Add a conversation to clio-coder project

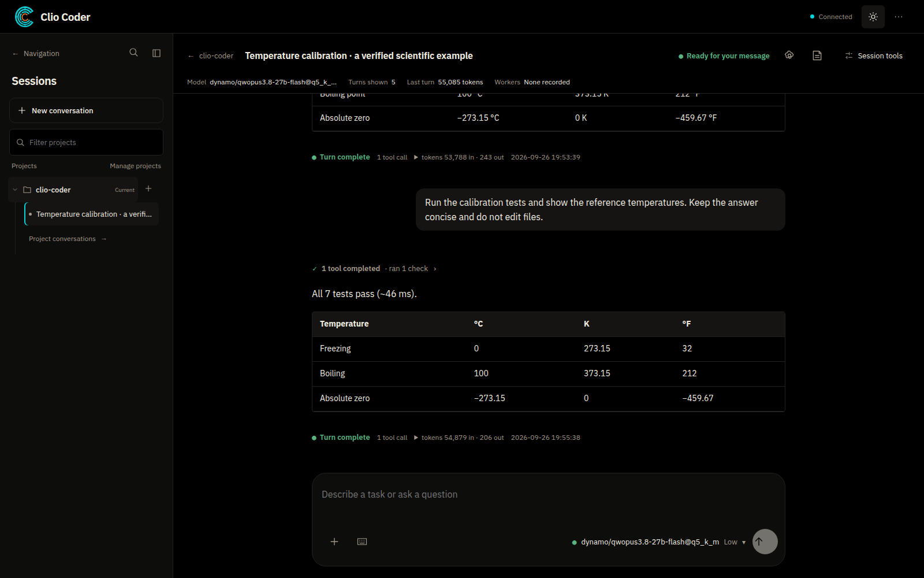click(x=148, y=188)
